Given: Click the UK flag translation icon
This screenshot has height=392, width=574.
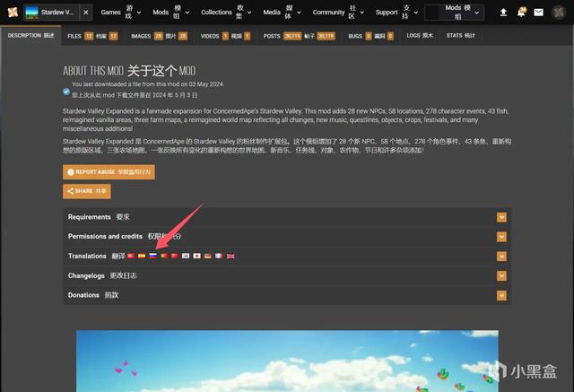Looking at the screenshot, I should pyautogui.click(x=230, y=256).
